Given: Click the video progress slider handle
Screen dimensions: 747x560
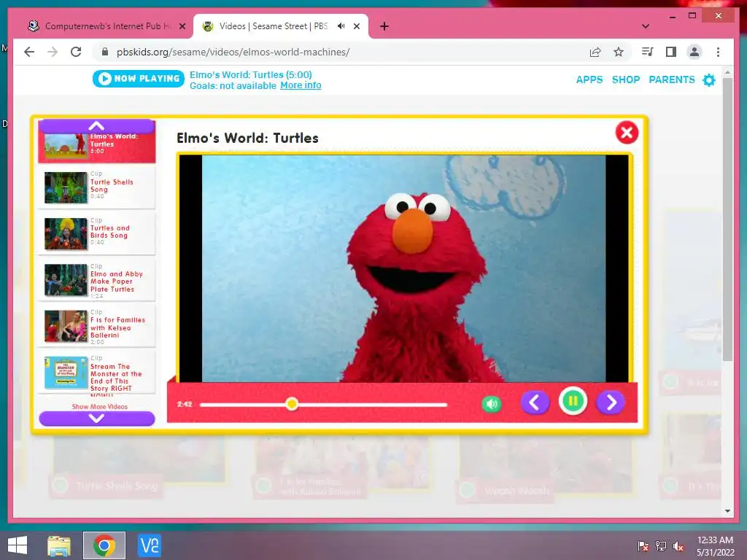Looking at the screenshot, I should pyautogui.click(x=292, y=404).
